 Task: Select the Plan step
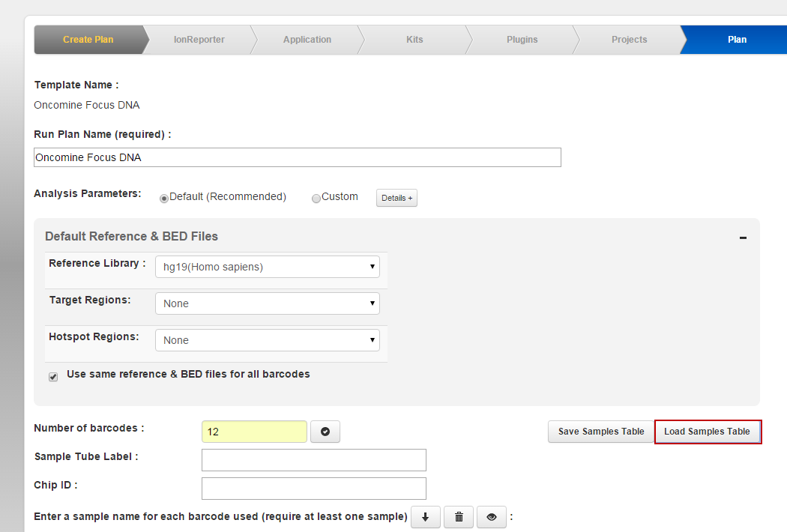click(x=737, y=40)
